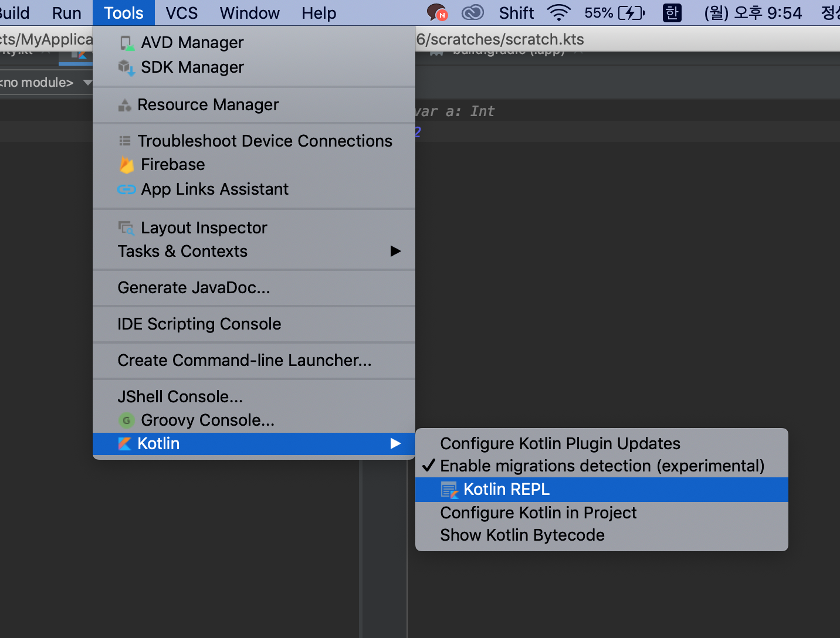Click the AVD Manager device icon
This screenshot has height=638, width=840.
(126, 43)
